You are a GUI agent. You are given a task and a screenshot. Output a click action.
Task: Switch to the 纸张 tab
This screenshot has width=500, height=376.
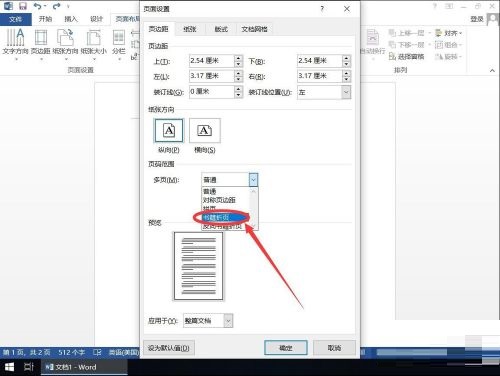point(190,29)
